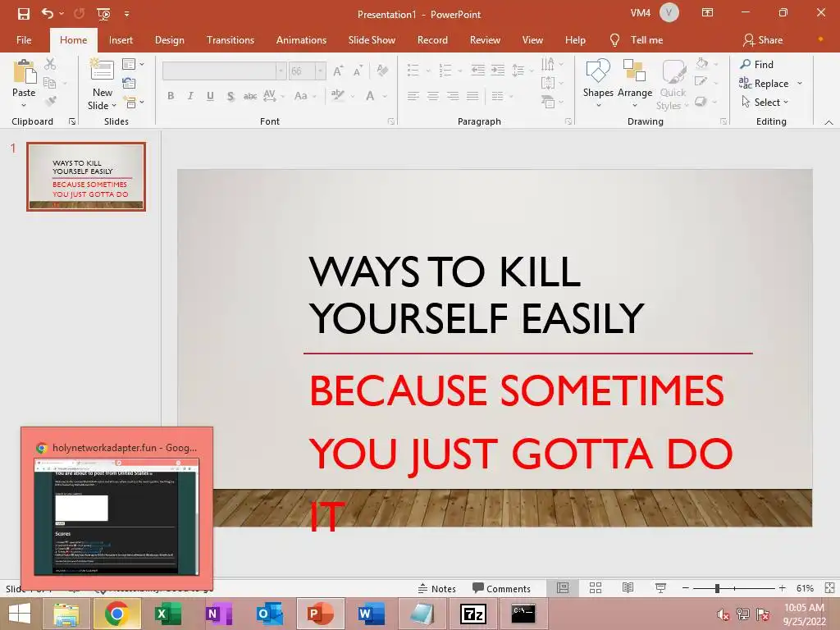Viewport: 840px width, 630px height.
Task: Switch to Slide Sorter view icon
Action: point(596,588)
